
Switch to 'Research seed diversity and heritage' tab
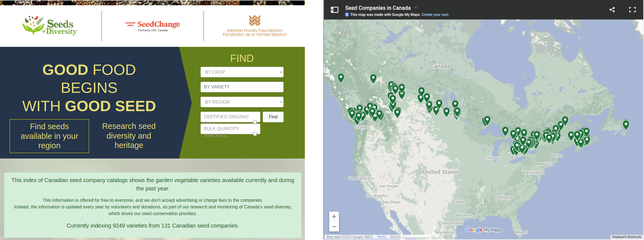click(x=129, y=136)
